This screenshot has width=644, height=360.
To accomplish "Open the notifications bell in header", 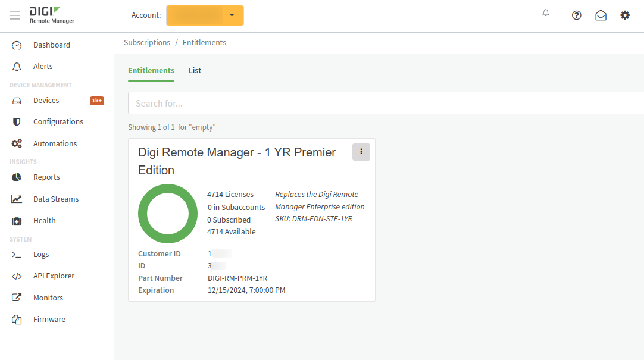I will (545, 13).
